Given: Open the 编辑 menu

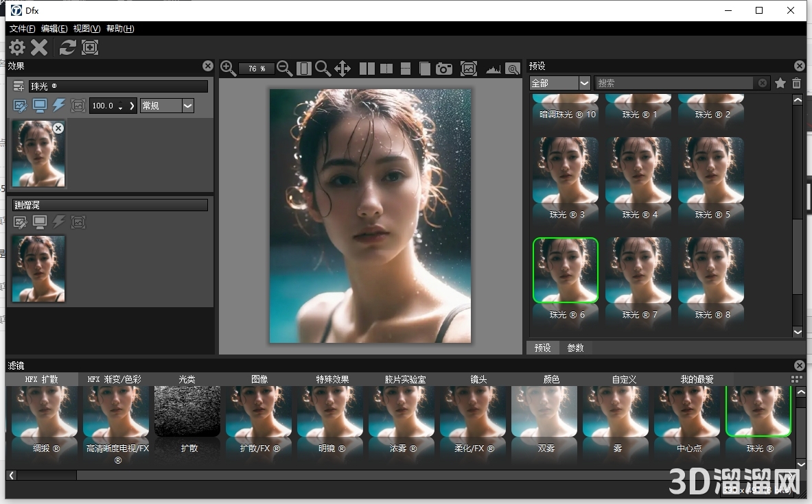Looking at the screenshot, I should [54, 29].
